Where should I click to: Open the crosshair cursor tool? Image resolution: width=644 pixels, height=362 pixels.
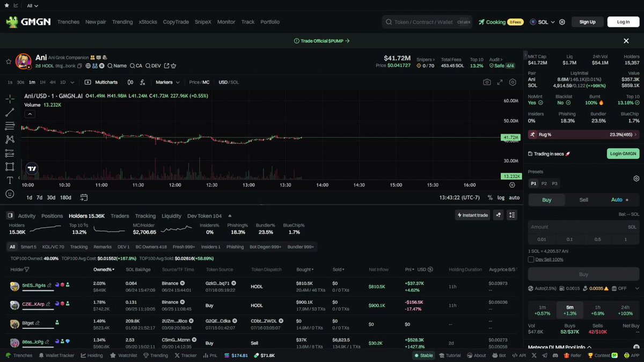coord(10,99)
